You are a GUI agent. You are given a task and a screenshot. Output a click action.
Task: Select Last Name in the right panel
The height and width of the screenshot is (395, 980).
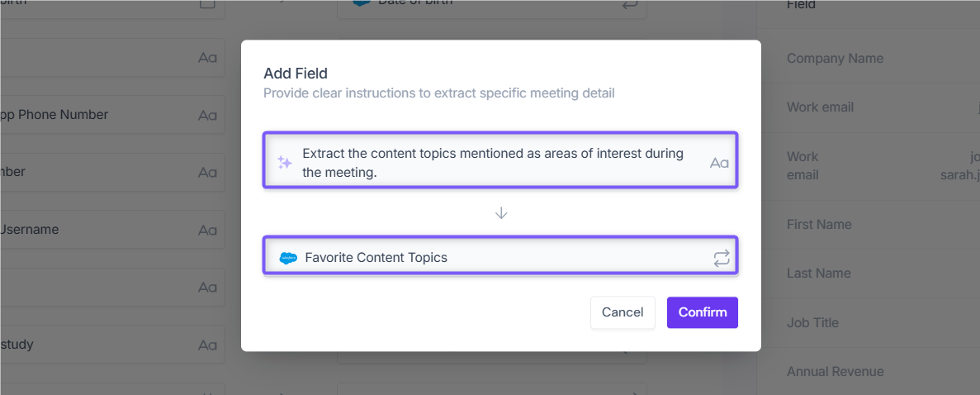(818, 274)
